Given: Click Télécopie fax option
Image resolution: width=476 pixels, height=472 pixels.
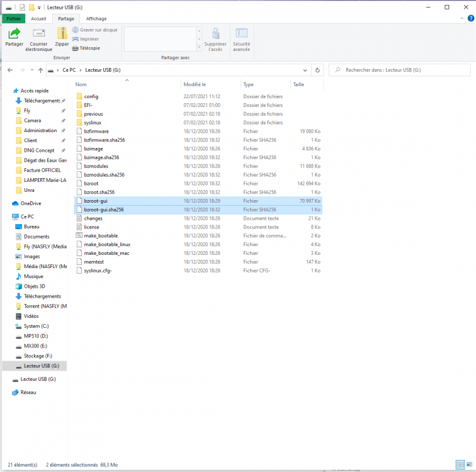Looking at the screenshot, I should point(86,48).
